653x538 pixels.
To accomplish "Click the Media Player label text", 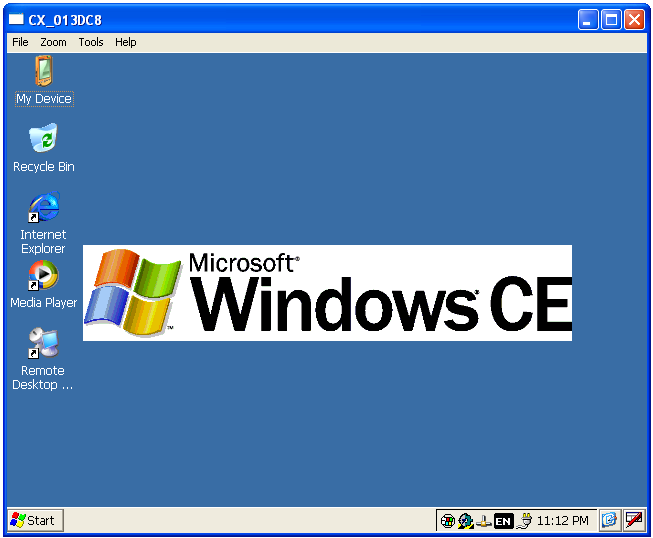I will [44, 303].
